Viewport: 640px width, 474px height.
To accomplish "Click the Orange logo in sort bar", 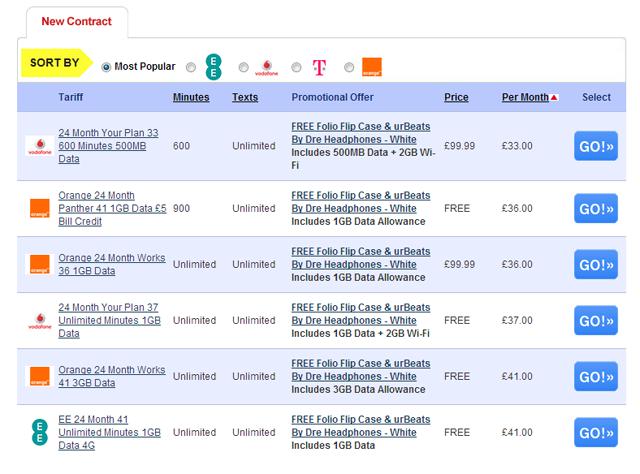I will tap(372, 67).
